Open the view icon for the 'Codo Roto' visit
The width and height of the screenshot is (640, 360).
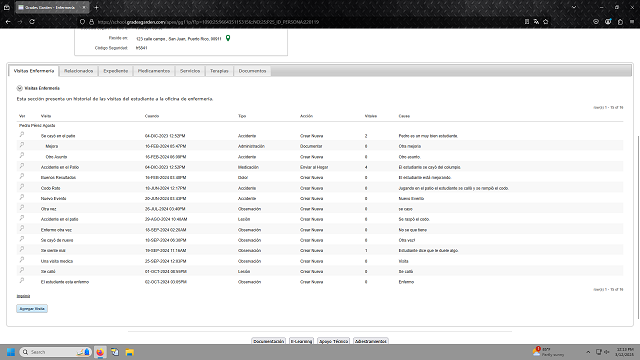pyautogui.click(x=22, y=187)
